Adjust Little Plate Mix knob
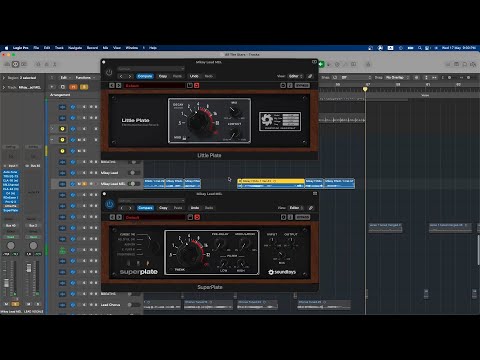The height and width of the screenshot is (360, 480). tap(235, 112)
